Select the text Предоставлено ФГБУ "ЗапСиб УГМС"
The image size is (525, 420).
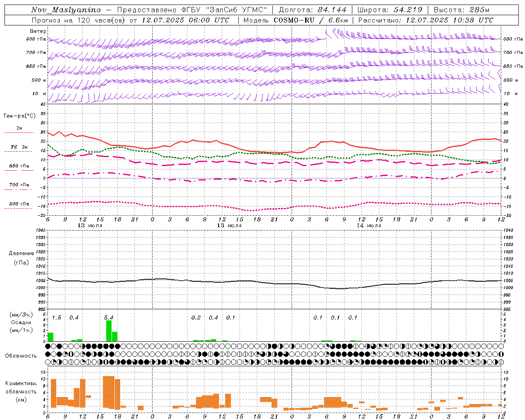coord(192,10)
